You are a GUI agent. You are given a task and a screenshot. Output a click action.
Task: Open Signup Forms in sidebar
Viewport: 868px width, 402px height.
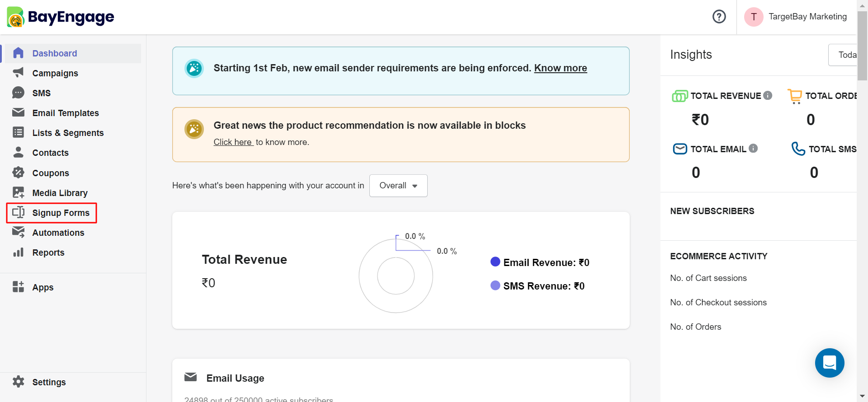click(61, 213)
